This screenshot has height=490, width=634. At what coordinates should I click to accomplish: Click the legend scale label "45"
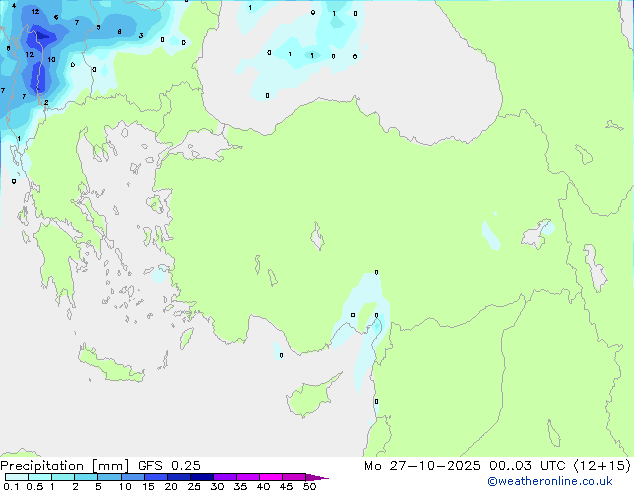pyautogui.click(x=286, y=486)
